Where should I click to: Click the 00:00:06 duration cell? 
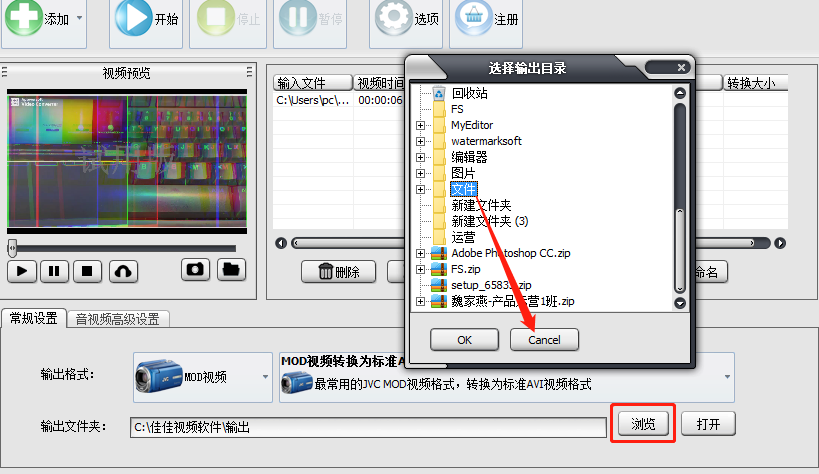coord(380,100)
